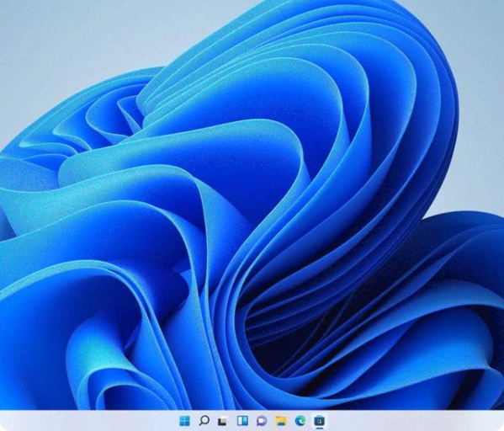The image size is (504, 431).
Task: Open the Widgets panel icon
Action: coord(242,420)
